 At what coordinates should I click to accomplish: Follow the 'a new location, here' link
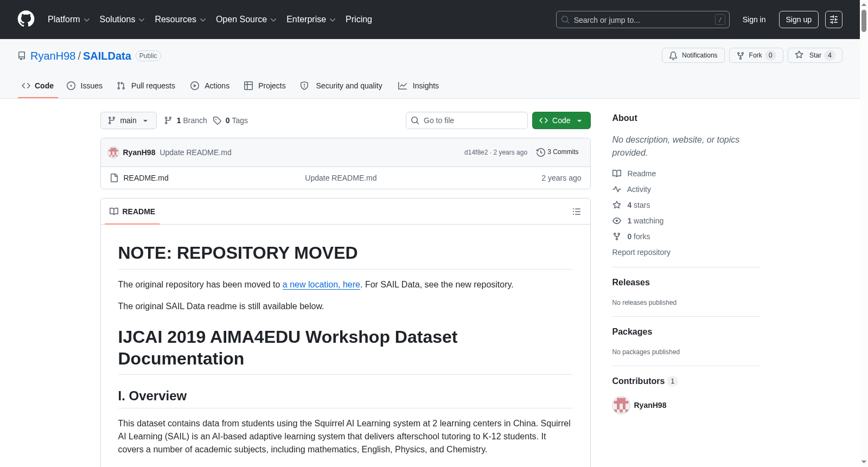click(x=321, y=284)
